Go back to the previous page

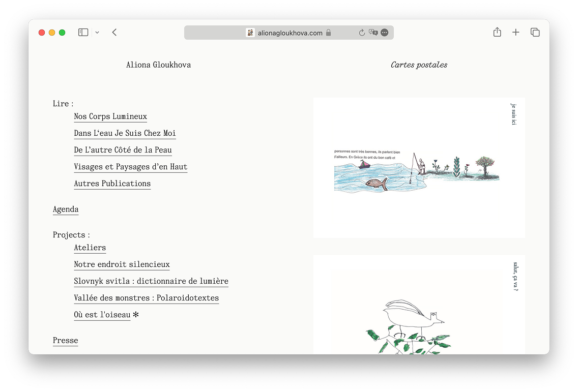[x=114, y=33]
